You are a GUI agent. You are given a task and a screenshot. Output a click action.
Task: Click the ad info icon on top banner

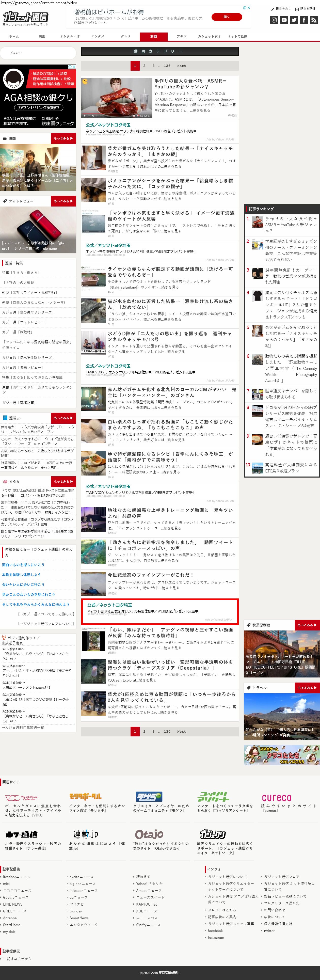pyautogui.click(x=245, y=8)
